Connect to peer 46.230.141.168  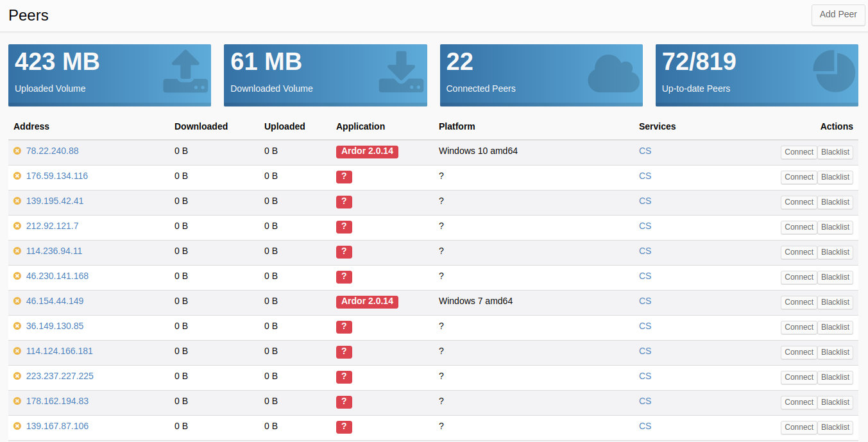[x=799, y=277]
